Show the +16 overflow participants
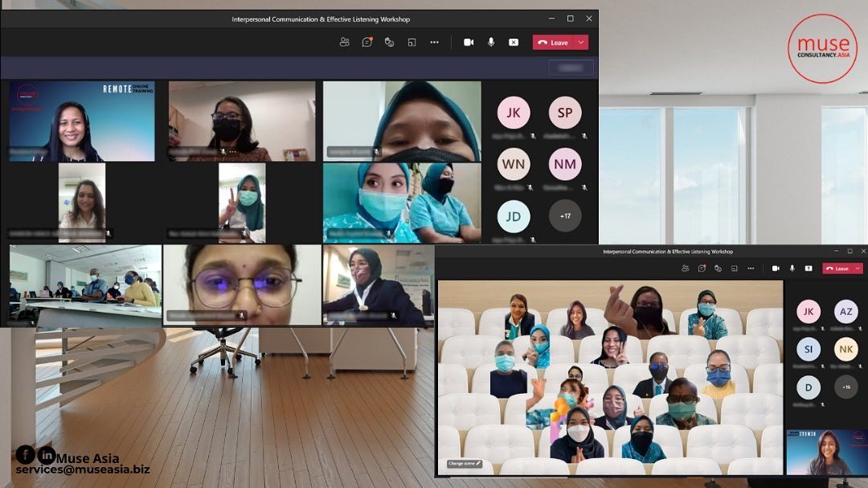The image size is (868, 488). pos(845,388)
